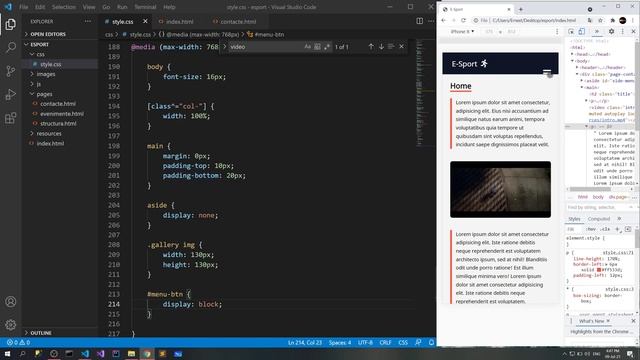Open evenimente.html in explorer
Image resolution: width=640 pixels, height=360 pixels.
click(62, 114)
